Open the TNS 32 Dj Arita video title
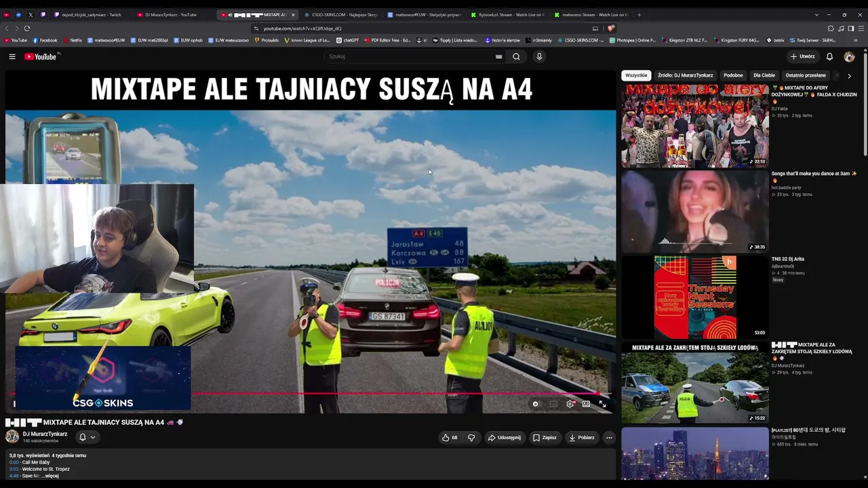The image size is (868, 488). point(788,259)
